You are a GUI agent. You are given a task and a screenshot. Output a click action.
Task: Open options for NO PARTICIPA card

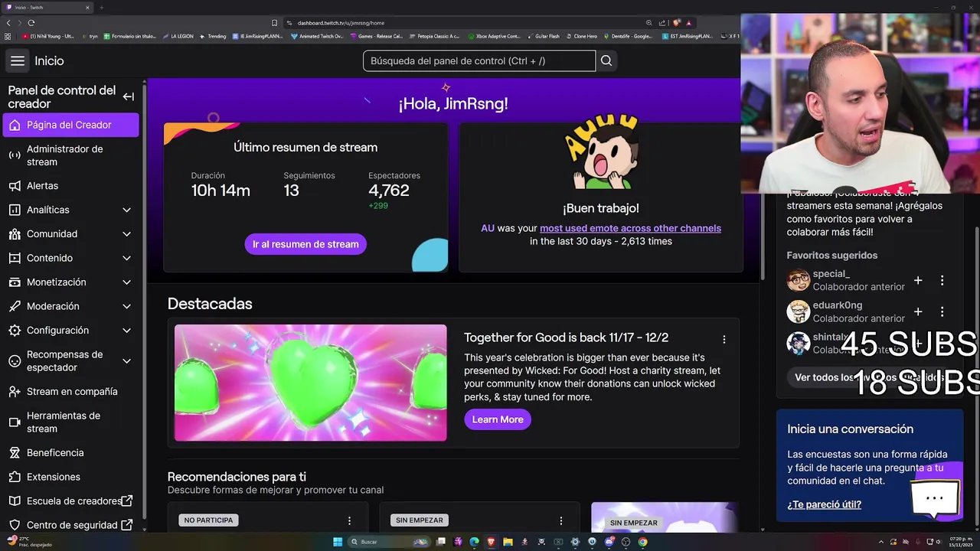pyautogui.click(x=349, y=520)
